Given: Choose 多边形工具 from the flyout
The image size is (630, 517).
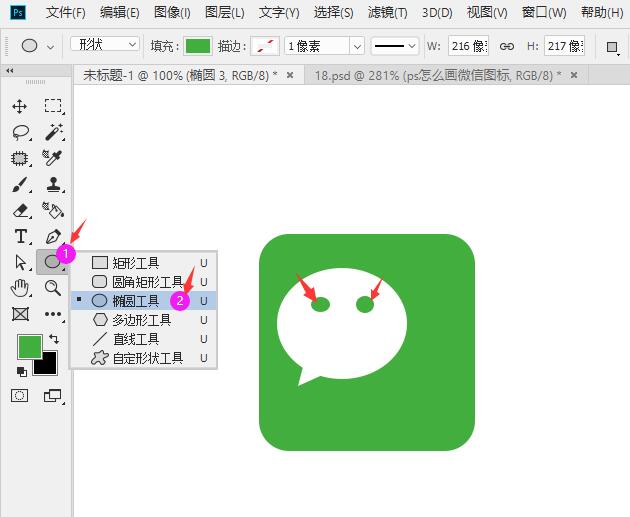Looking at the screenshot, I should (x=143, y=320).
